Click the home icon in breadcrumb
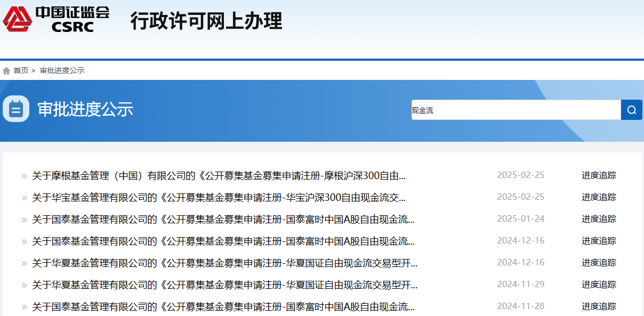 6,71
